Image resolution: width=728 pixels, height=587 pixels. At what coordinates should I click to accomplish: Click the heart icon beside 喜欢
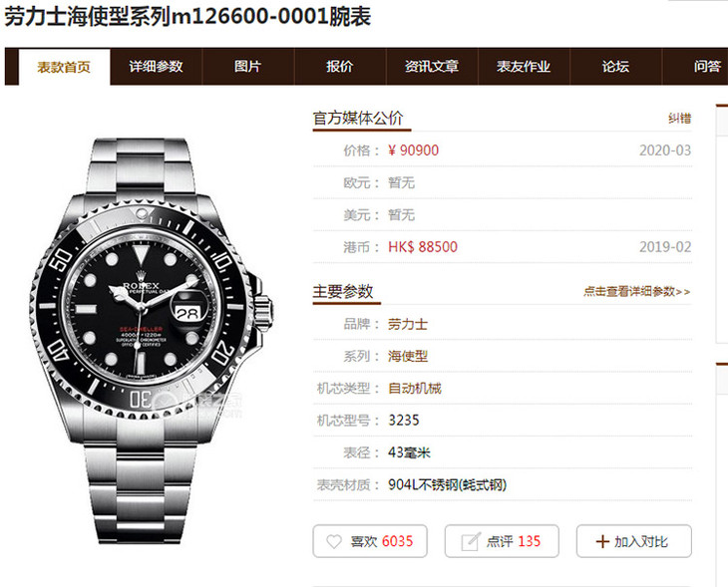[x=334, y=541]
